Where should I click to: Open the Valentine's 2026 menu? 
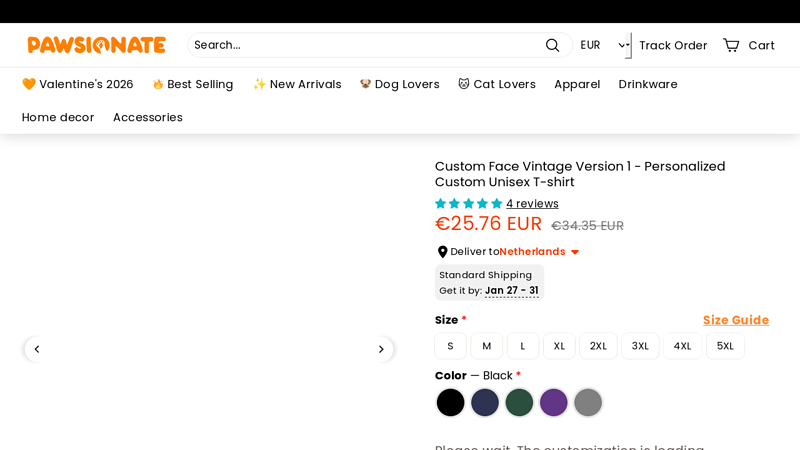pyautogui.click(x=77, y=84)
